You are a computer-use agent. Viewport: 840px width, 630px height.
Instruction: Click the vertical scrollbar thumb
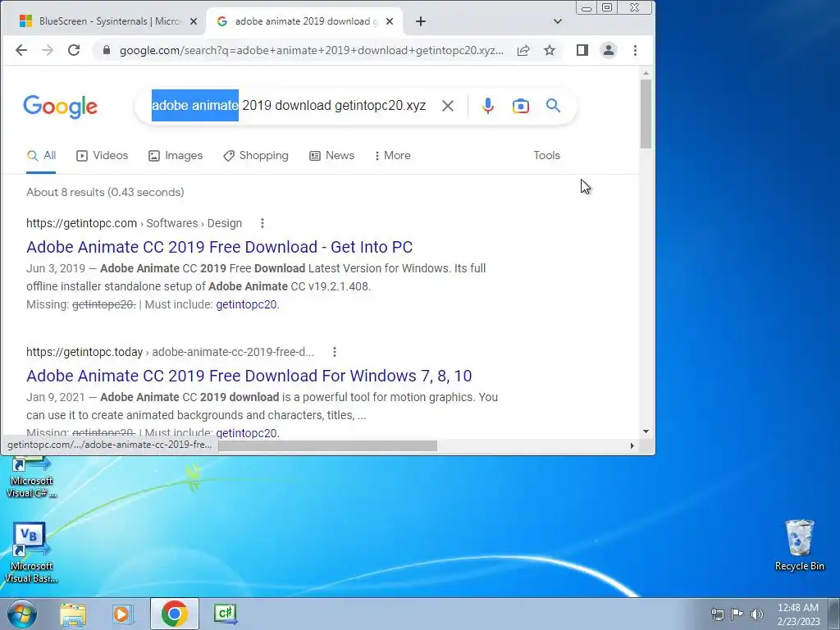pos(646,114)
